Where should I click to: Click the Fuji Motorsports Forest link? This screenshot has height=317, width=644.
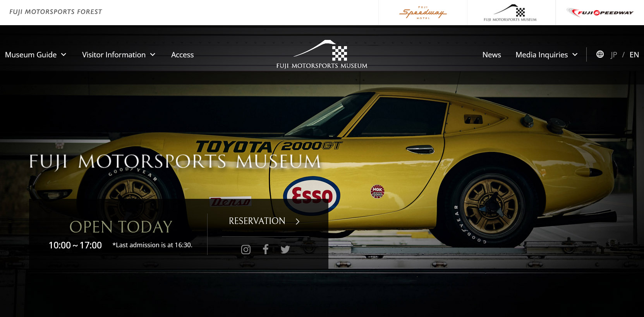pos(56,12)
